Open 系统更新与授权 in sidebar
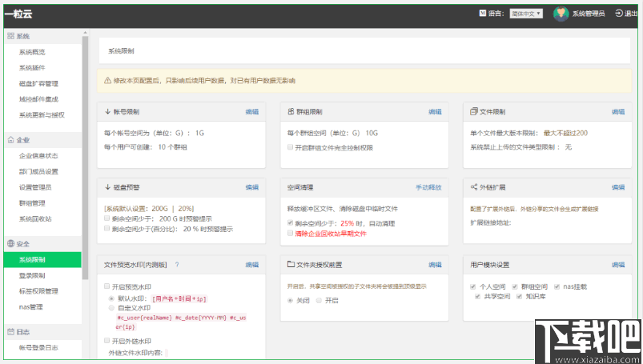 click(42, 114)
